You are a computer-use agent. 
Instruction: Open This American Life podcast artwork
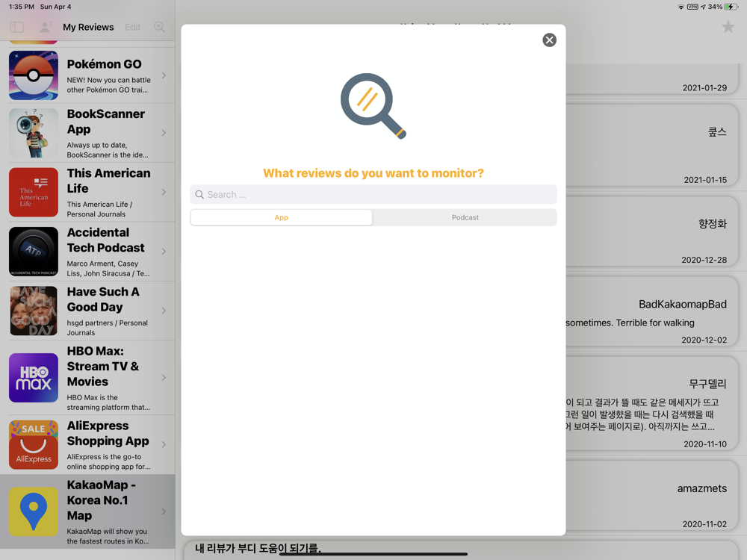click(x=34, y=192)
